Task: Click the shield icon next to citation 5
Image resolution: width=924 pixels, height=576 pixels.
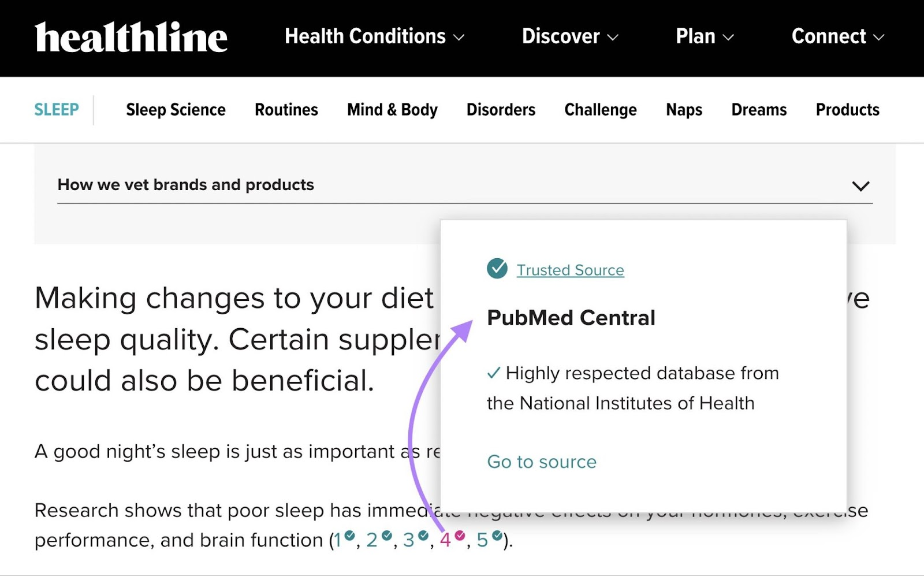Action: 497,536
